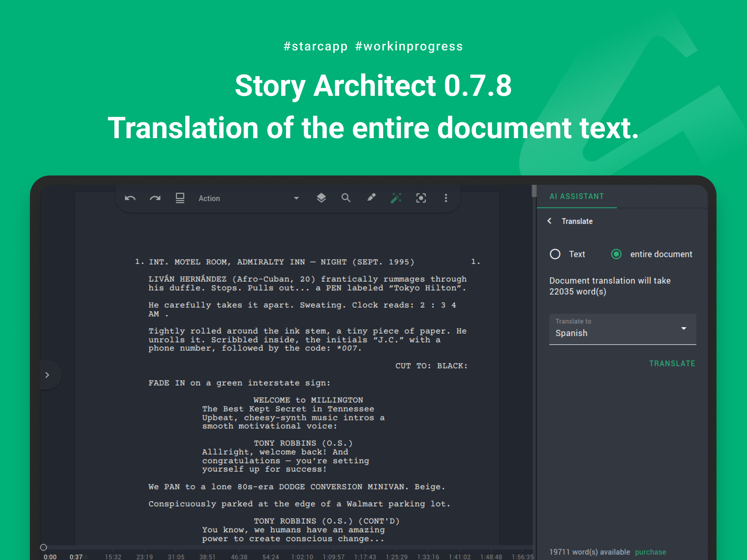
Task: Click the redo arrow icon
Action: coord(155,198)
